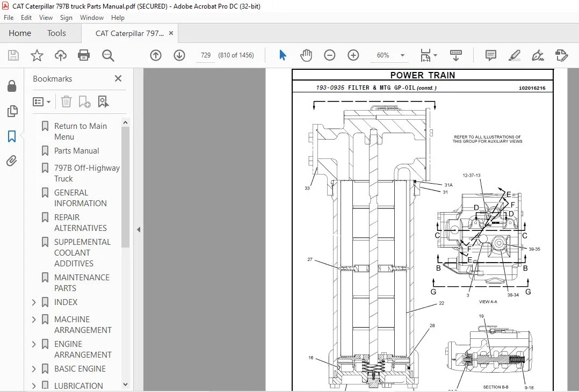579x392 pixels.
Task: Click the fit page scrolling icon
Action: click(x=425, y=55)
